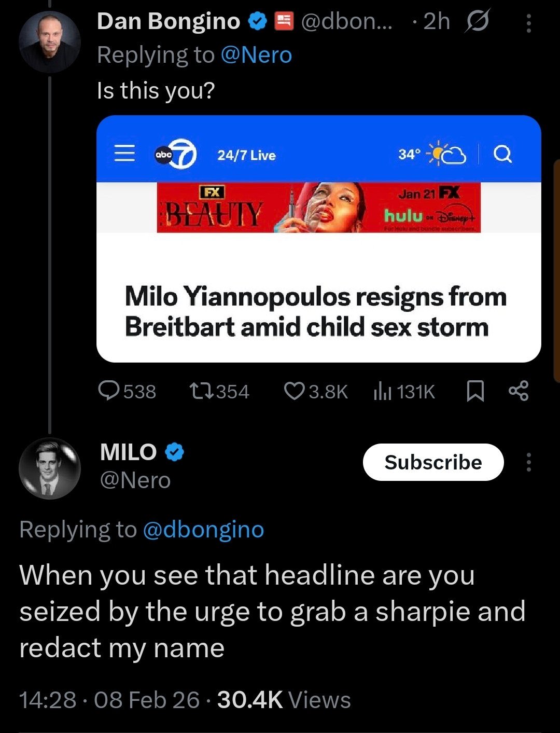Open the @Nero mention link in reply
The width and height of the screenshot is (560, 733).
click(256, 55)
